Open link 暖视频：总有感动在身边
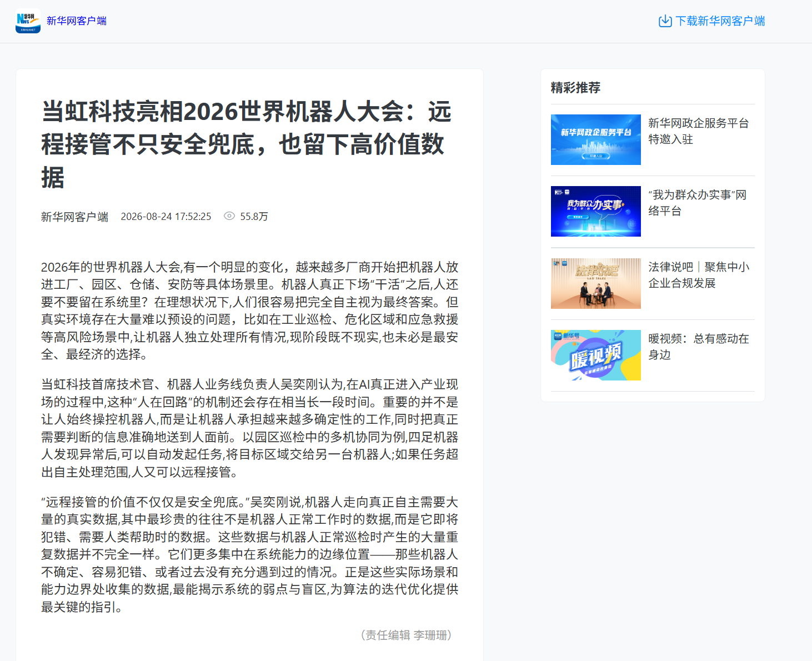This screenshot has width=812, height=661. 699,347
